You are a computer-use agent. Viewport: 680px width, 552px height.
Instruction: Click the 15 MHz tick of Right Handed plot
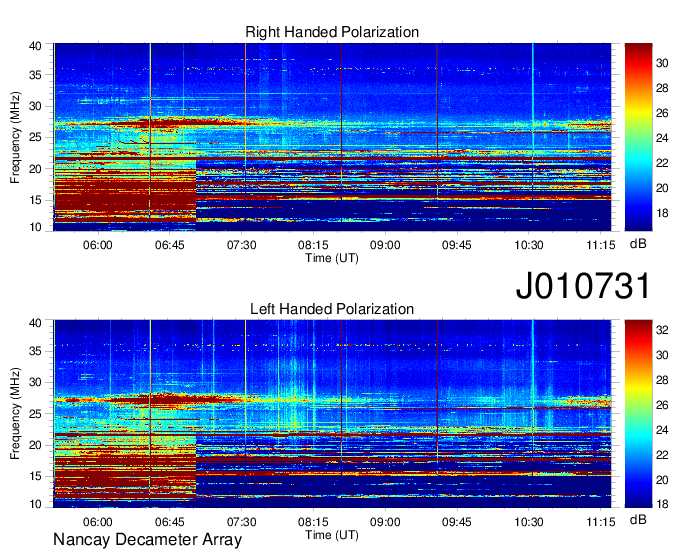35,200
